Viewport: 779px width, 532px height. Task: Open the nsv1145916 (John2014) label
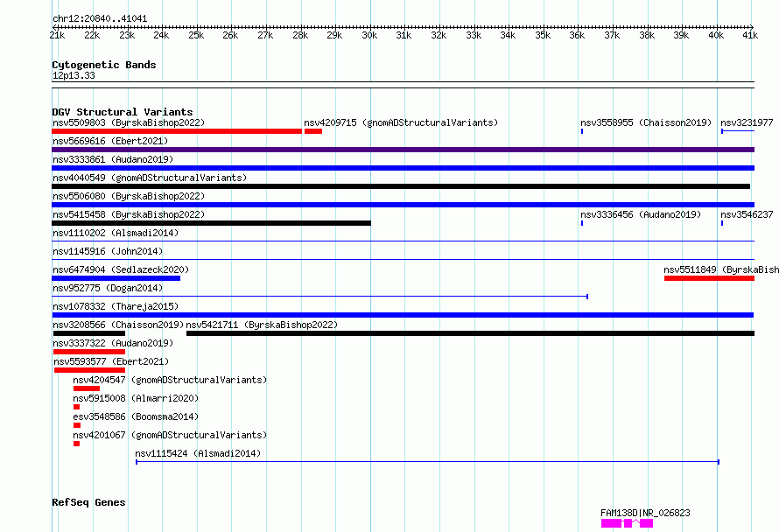pos(108,251)
